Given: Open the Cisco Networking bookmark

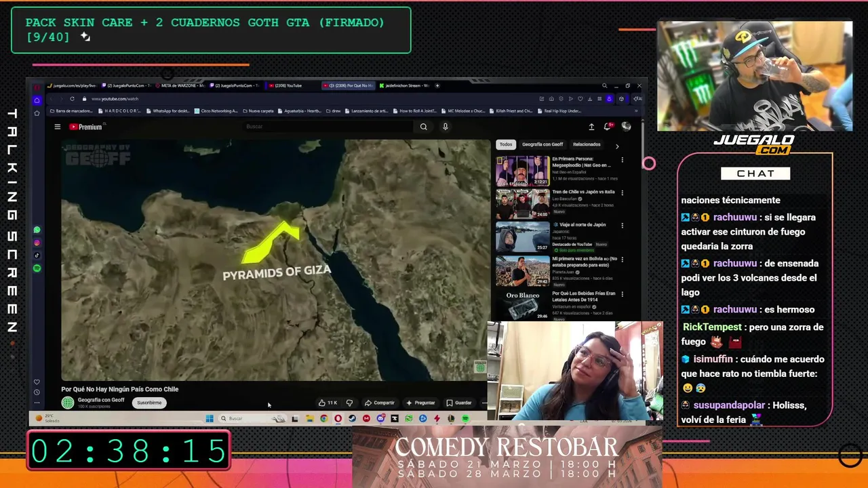Looking at the screenshot, I should point(216,111).
